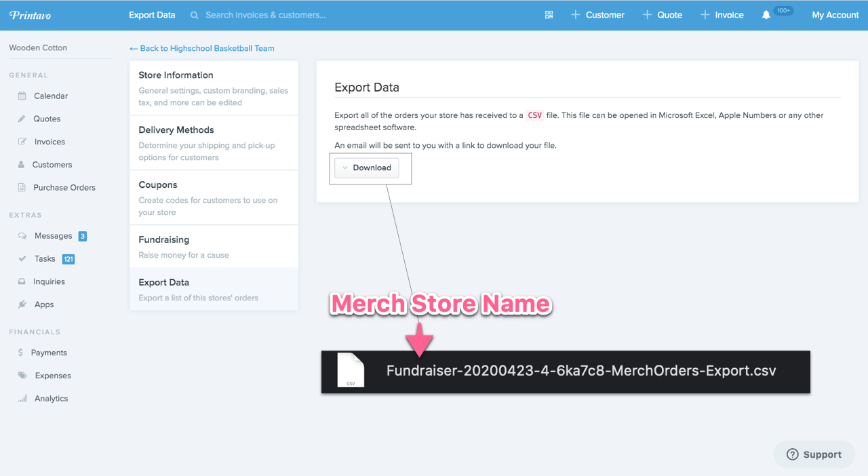Open My Account menu
The image size is (868, 476).
pyautogui.click(x=835, y=15)
